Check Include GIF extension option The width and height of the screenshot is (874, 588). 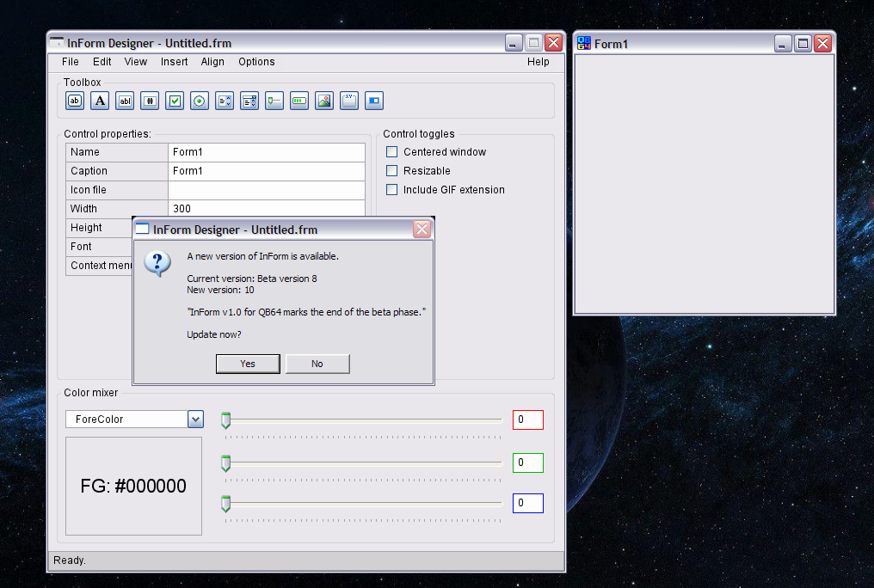[392, 190]
